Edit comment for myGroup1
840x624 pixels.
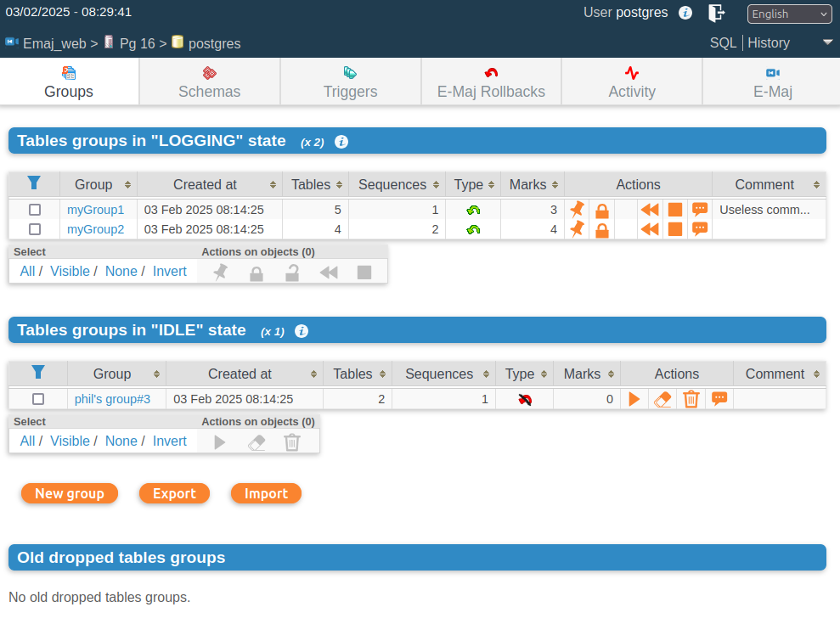pyautogui.click(x=700, y=210)
